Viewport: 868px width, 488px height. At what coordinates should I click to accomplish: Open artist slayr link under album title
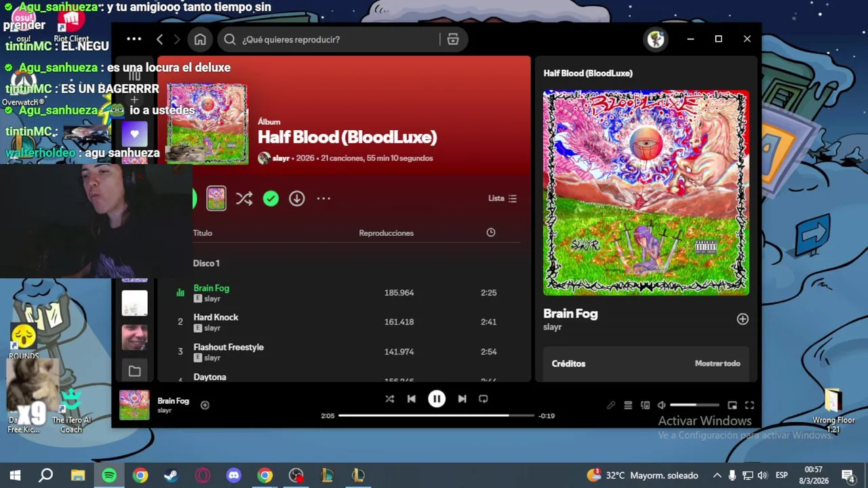click(x=281, y=158)
